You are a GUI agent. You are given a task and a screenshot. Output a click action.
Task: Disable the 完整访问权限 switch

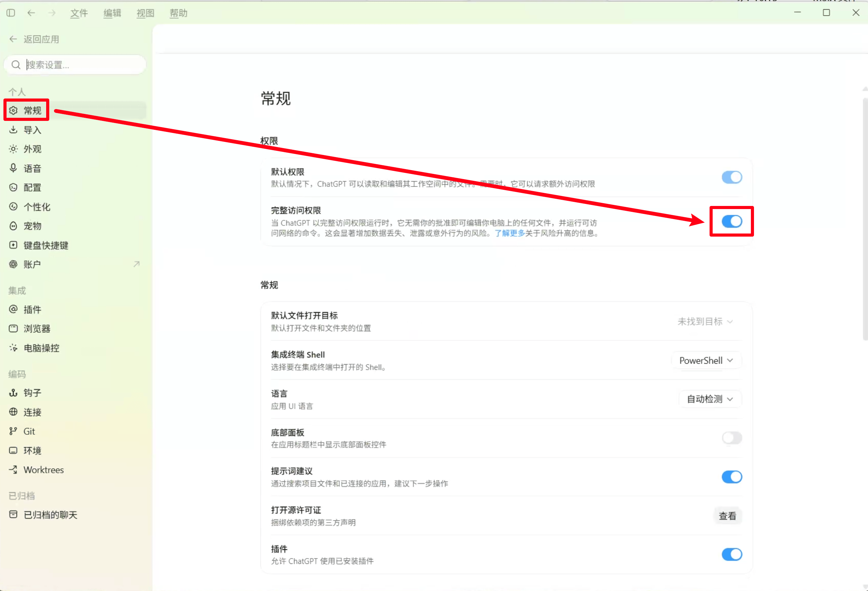(x=731, y=221)
